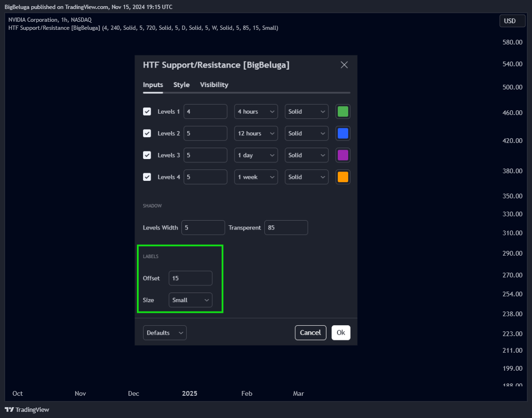Close the HTF Support/Resistance settings dialog
The image size is (532, 418).
point(344,65)
